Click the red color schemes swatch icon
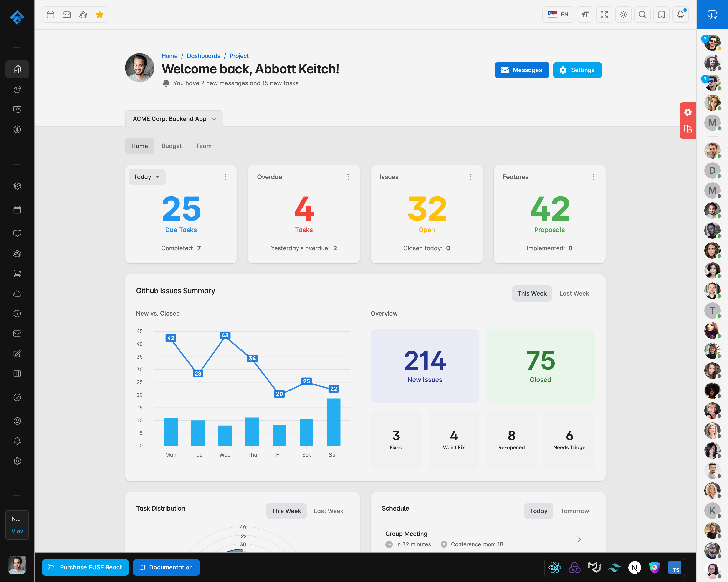The width and height of the screenshot is (728, 582). click(x=688, y=129)
